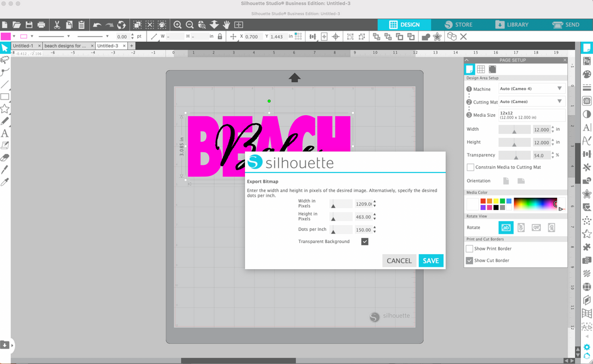Click the Zoom Out magnifier icon

(190, 25)
